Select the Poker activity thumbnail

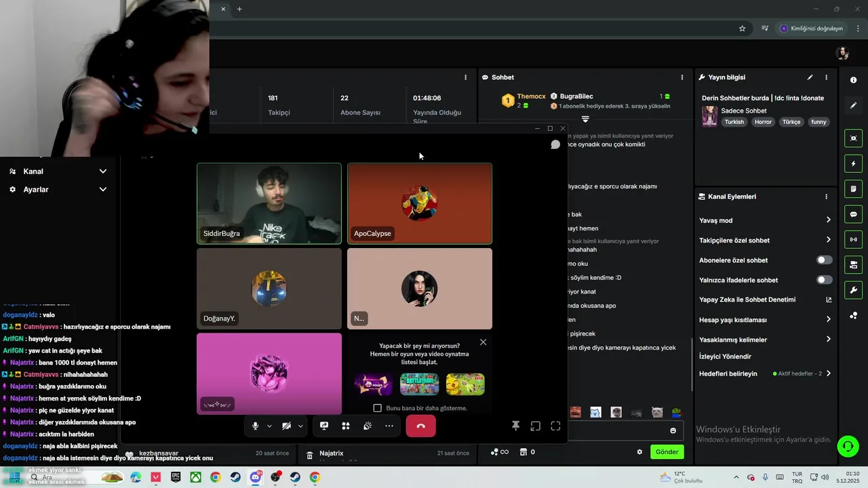(x=373, y=384)
